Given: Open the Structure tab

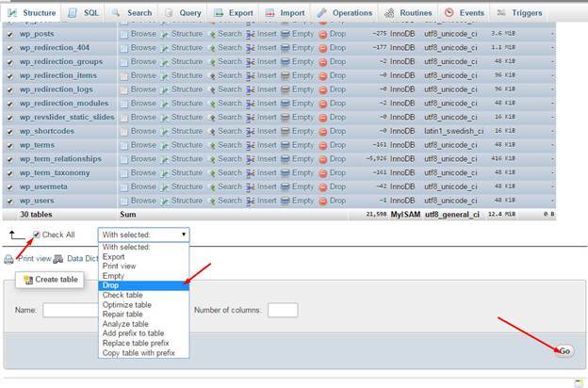Looking at the screenshot, I should pyautogui.click(x=31, y=13).
